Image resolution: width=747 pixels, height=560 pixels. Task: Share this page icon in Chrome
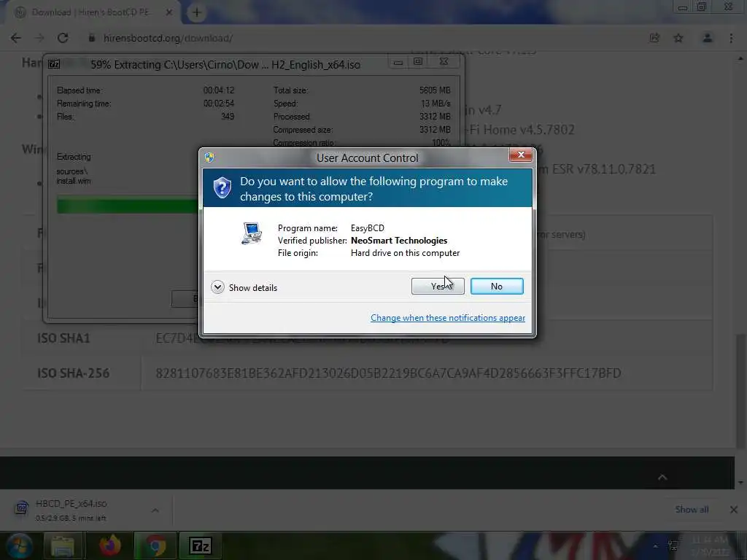(x=654, y=38)
